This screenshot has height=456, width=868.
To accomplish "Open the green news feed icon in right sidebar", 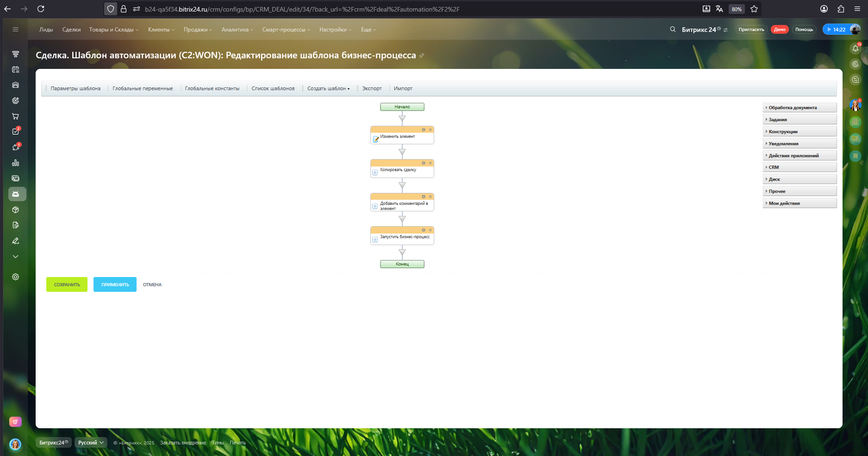I will (856, 122).
